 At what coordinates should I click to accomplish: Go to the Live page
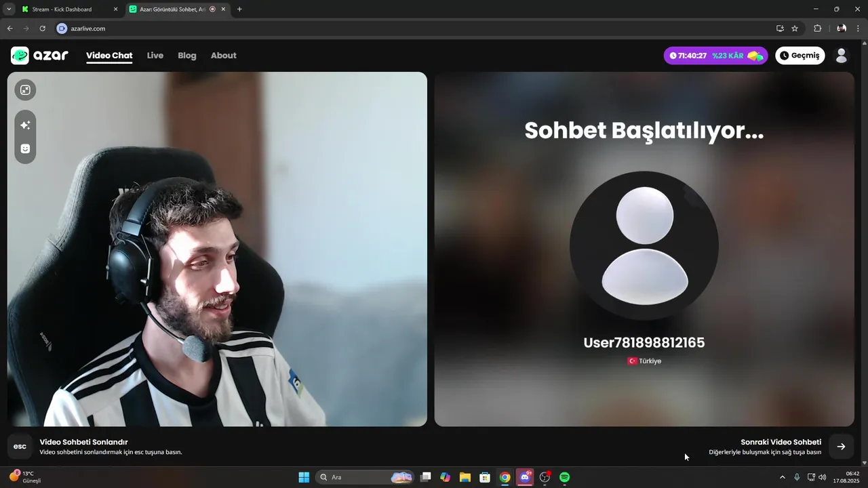155,56
